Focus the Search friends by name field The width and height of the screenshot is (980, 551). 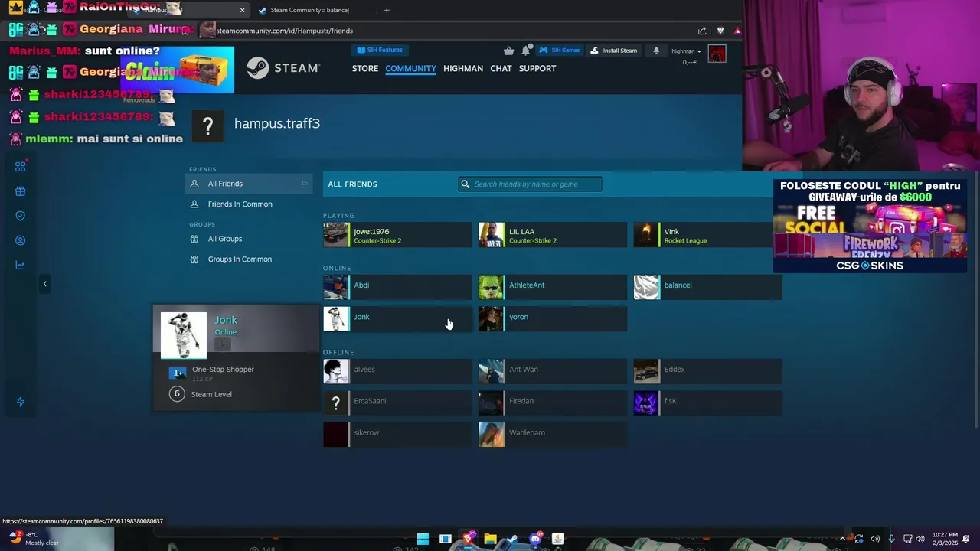pyautogui.click(x=530, y=184)
